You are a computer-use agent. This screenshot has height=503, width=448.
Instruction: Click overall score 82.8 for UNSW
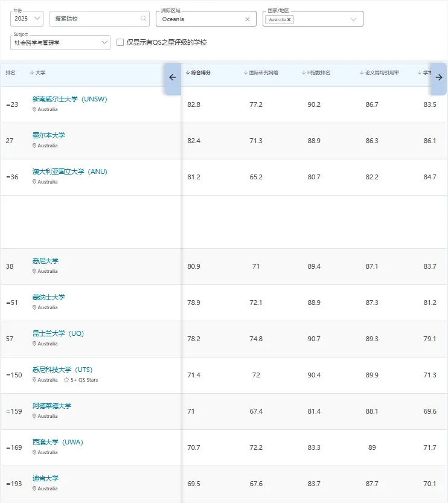194,104
